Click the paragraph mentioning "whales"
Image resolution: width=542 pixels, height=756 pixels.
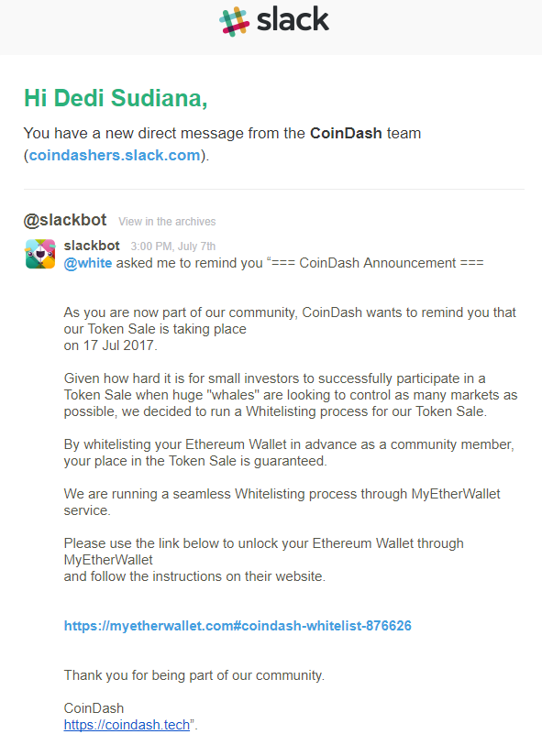[291, 395]
